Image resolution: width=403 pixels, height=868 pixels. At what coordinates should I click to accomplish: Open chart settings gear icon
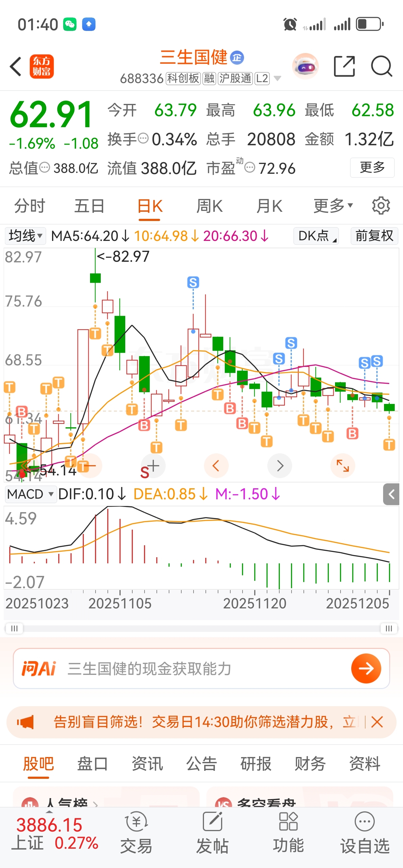[x=381, y=206]
